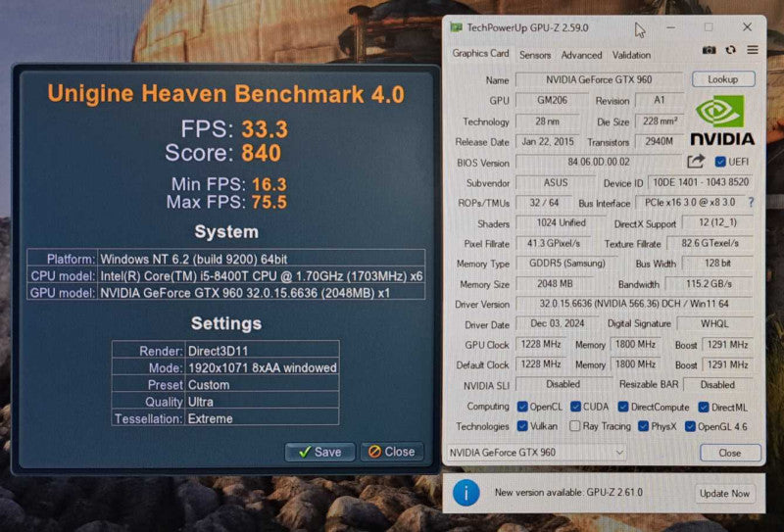Close the Heaven Benchmark results dialog
This screenshot has height=532, width=784.
pos(392,452)
